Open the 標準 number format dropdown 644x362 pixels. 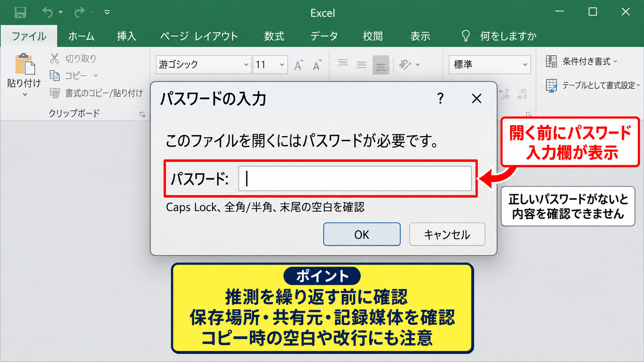click(x=525, y=65)
